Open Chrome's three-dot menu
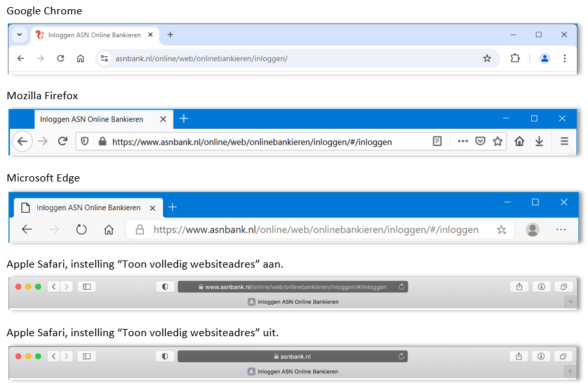588x391 pixels. [565, 58]
